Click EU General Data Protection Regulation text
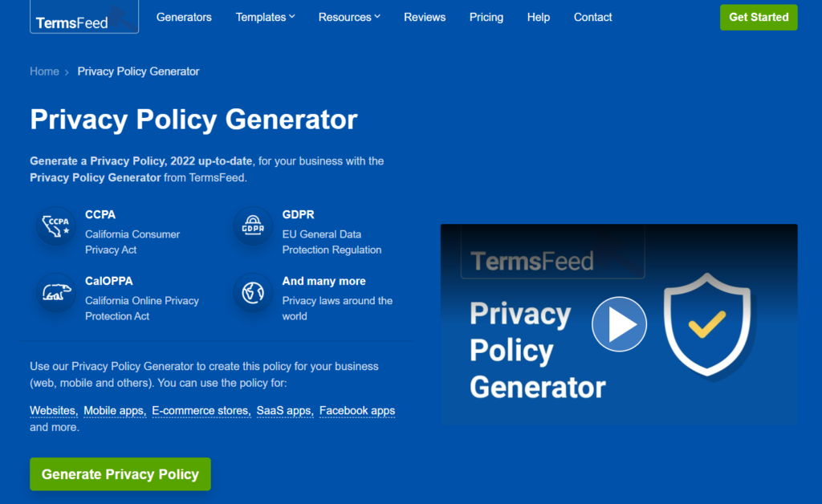822x504 pixels. (332, 242)
